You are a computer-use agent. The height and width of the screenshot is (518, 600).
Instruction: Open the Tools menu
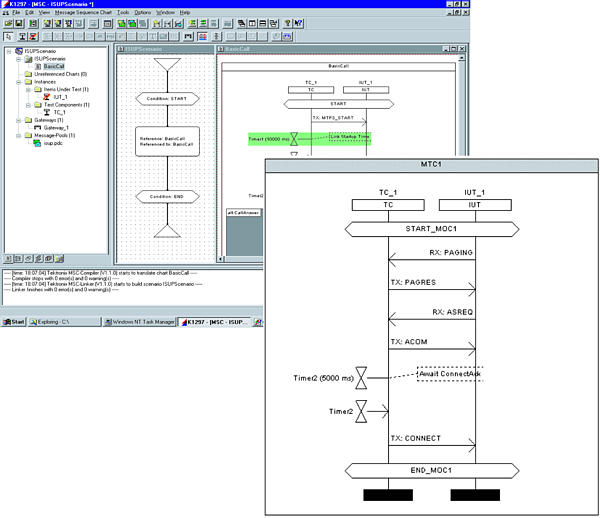point(122,12)
